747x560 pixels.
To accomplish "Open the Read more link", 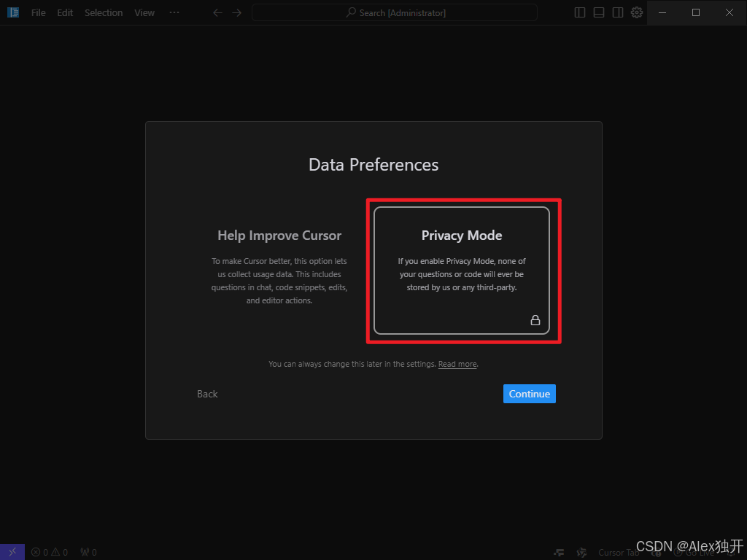I will (x=457, y=364).
